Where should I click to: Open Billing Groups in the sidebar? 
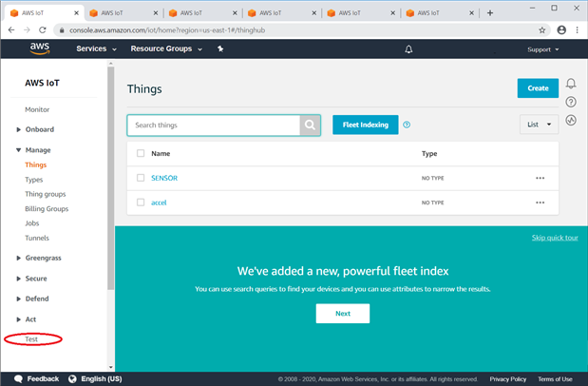[x=47, y=209]
